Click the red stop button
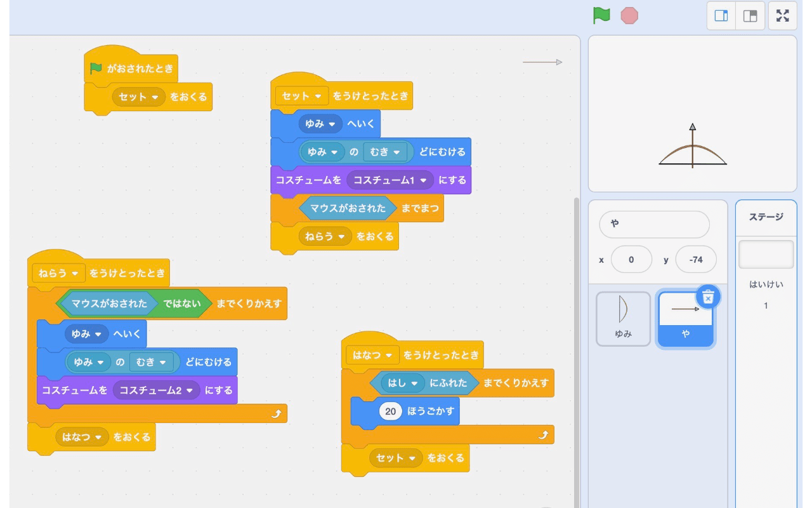 (629, 16)
